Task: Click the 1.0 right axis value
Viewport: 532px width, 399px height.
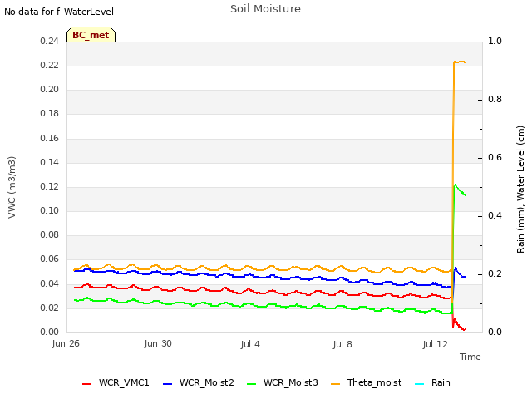Action: point(495,42)
